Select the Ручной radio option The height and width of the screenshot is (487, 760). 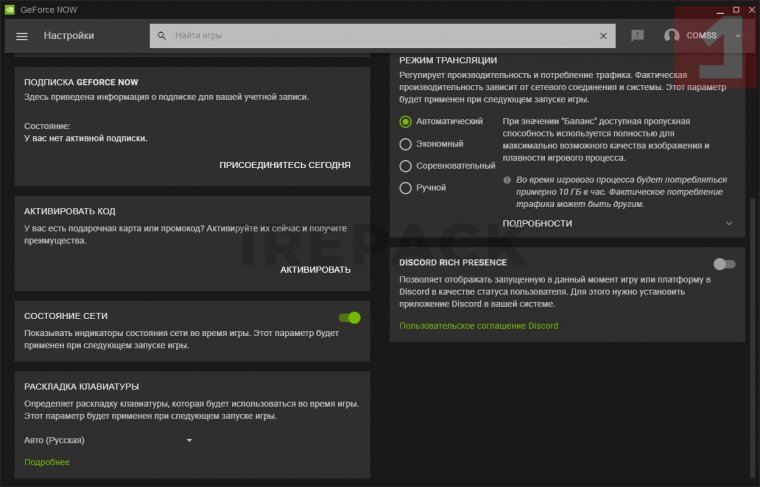tap(405, 188)
